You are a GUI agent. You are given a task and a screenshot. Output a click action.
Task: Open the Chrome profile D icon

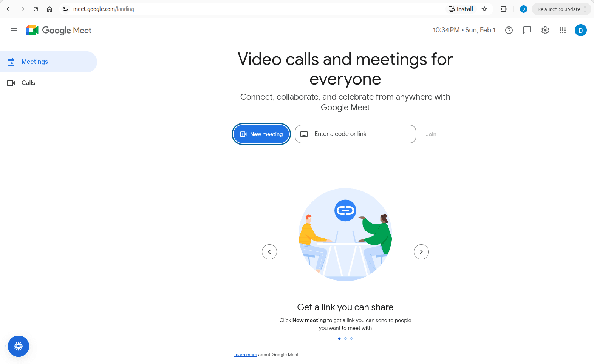click(x=523, y=9)
